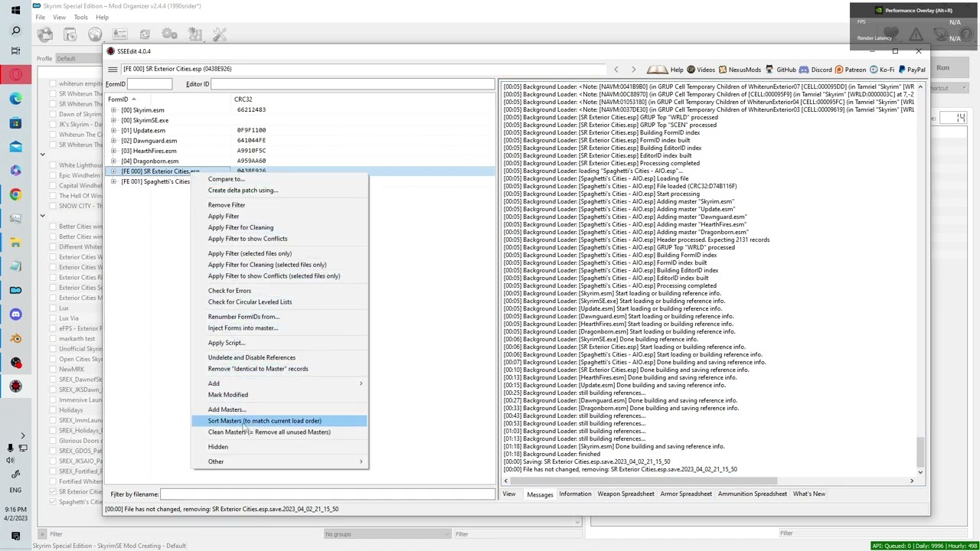980x551 pixels.
Task: Open the GitHub link
Action: click(781, 70)
